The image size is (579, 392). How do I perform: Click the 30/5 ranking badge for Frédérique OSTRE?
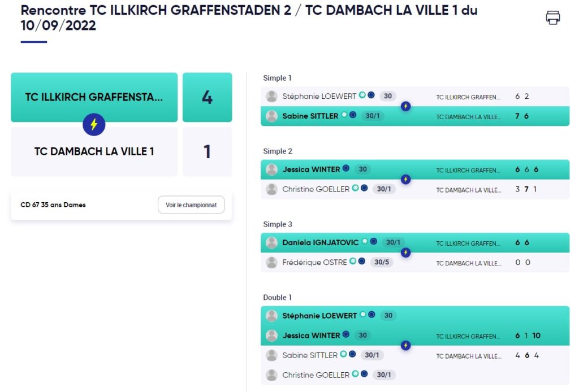tap(382, 263)
